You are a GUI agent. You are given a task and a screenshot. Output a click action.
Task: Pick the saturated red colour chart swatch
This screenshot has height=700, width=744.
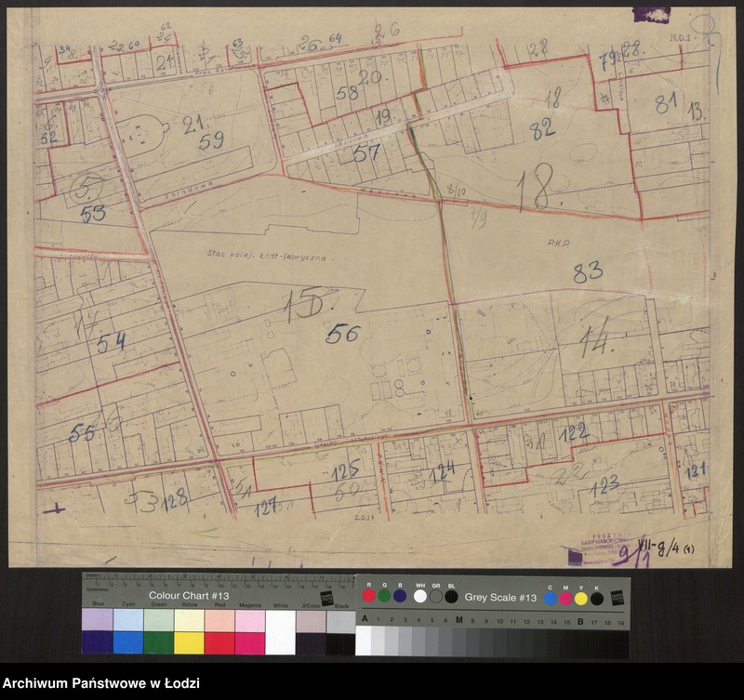point(219,643)
